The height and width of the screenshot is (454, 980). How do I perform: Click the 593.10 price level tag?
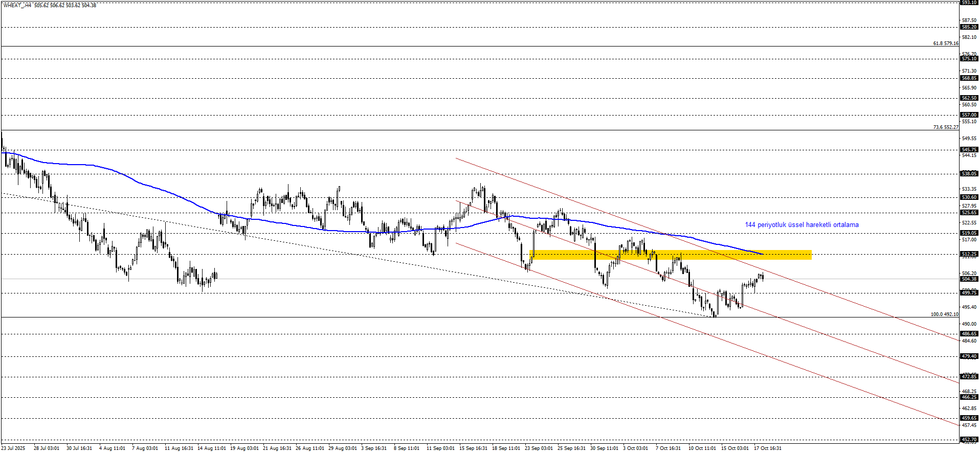pos(969,3)
